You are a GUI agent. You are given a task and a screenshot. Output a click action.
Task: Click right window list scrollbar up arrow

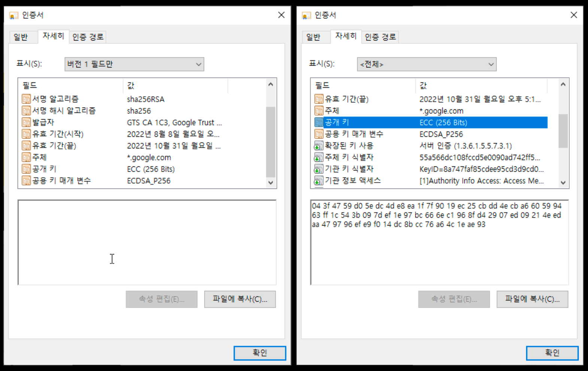(563, 84)
